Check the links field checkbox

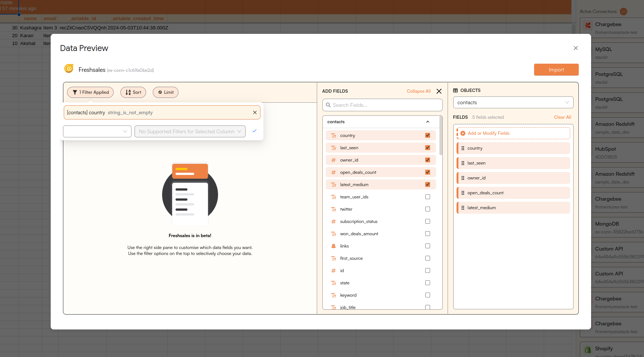pyautogui.click(x=427, y=246)
